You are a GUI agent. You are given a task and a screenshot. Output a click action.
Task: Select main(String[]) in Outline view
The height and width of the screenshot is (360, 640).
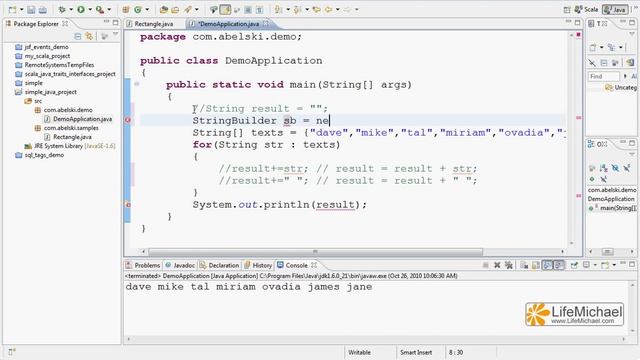613,208
